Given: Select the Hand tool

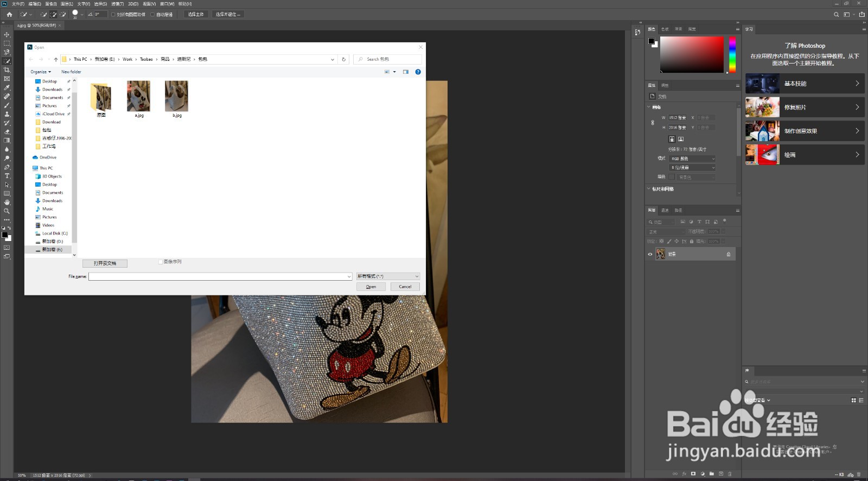Looking at the screenshot, I should 7,202.
